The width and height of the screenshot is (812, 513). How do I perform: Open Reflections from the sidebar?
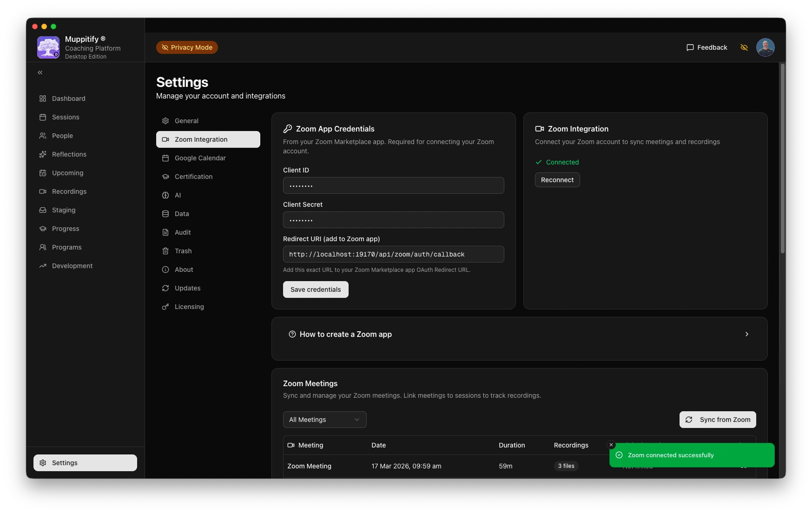pyautogui.click(x=69, y=154)
